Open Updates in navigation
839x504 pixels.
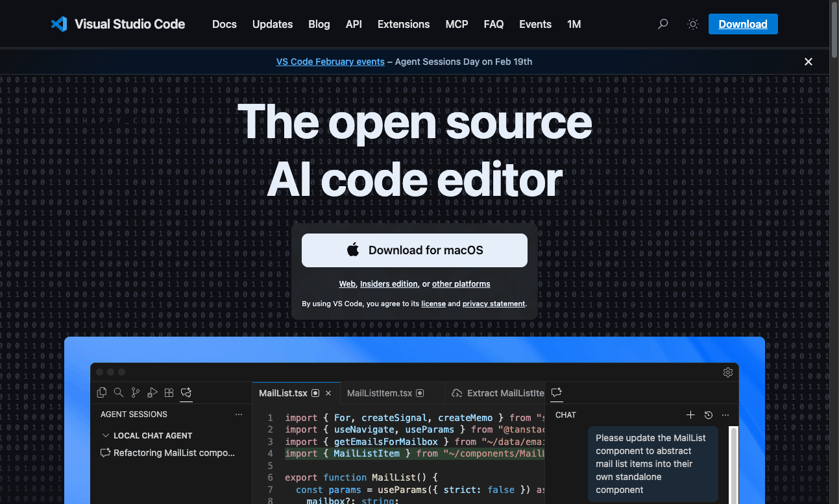coord(273,24)
